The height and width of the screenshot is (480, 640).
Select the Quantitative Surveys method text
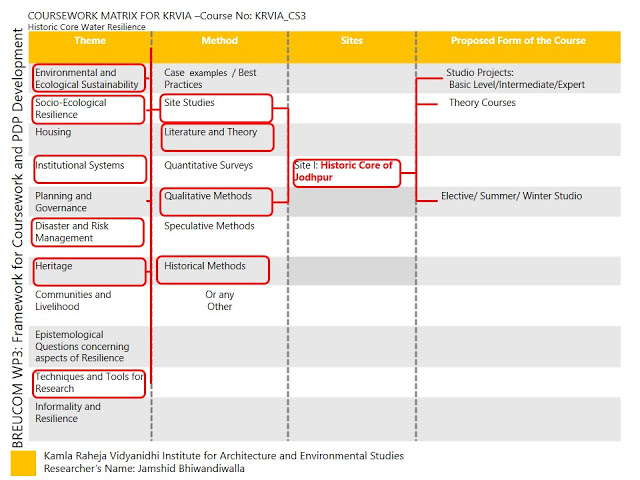click(208, 166)
